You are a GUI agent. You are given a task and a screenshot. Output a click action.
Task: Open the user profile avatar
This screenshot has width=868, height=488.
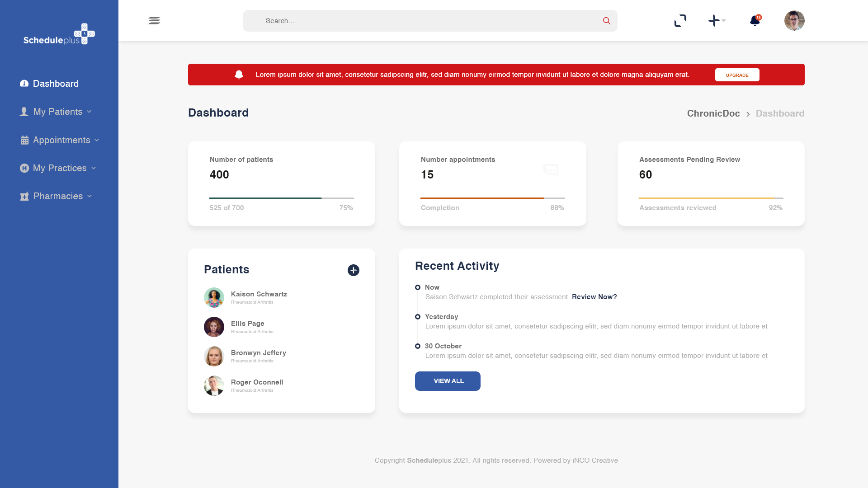click(x=794, y=21)
